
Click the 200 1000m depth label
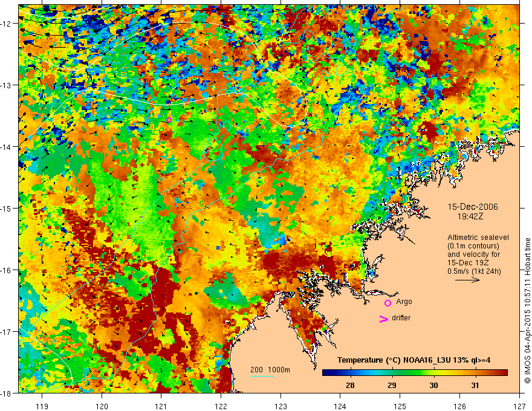click(x=270, y=370)
